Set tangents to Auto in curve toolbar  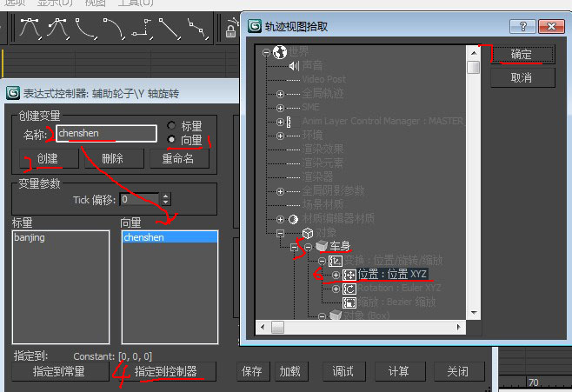(x=30, y=29)
